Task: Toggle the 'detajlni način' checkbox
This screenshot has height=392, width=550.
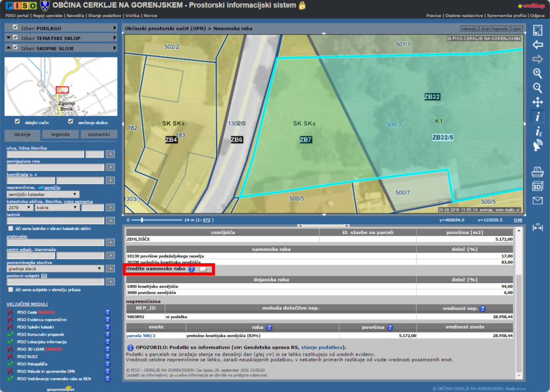Action: click(17, 122)
